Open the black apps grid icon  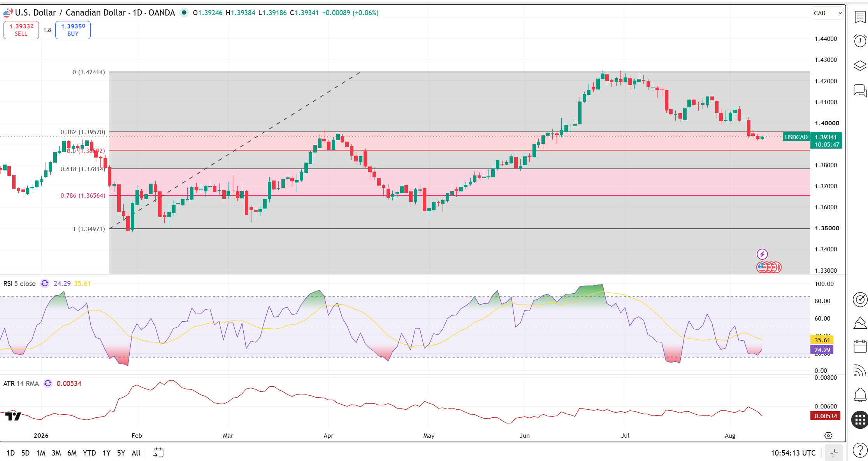[860, 420]
